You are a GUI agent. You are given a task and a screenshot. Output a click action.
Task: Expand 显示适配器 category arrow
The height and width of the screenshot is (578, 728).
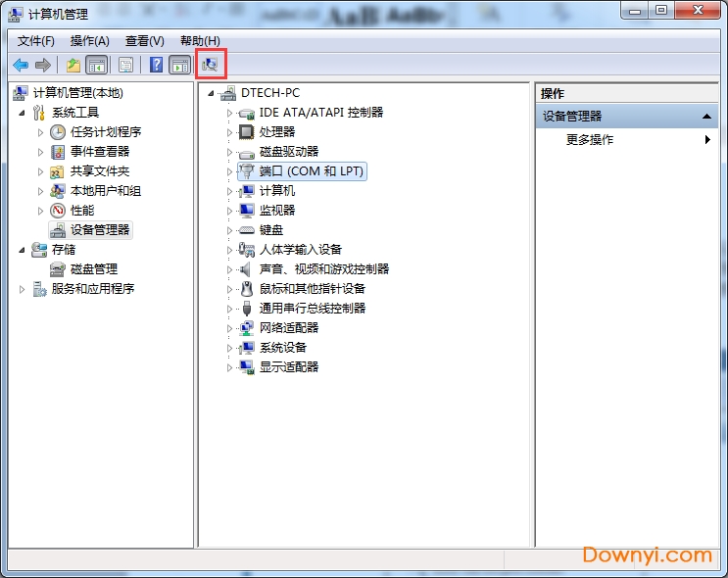[229, 367]
